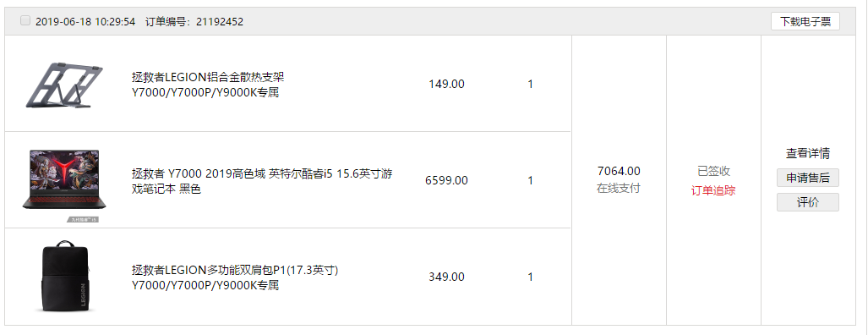Image resolution: width=868 pixels, height=335 pixels.
Task: Click the 149.00 price of the cooling stand
Action: click(x=446, y=84)
